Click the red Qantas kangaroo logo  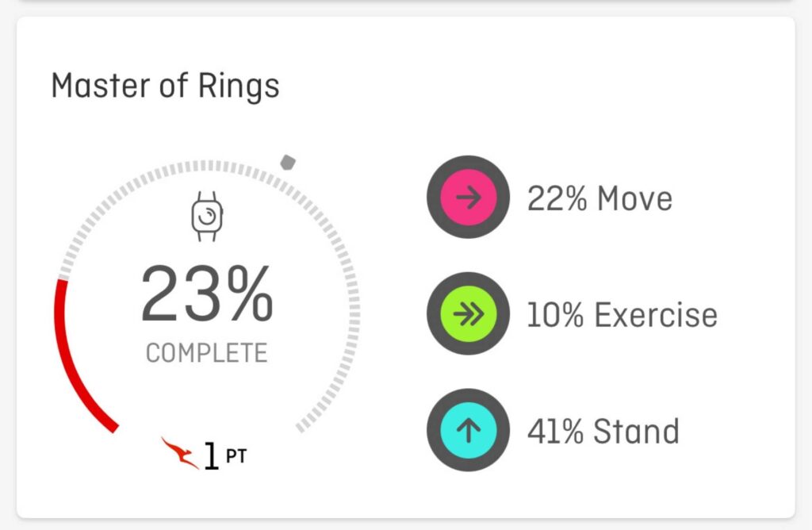[x=180, y=453]
